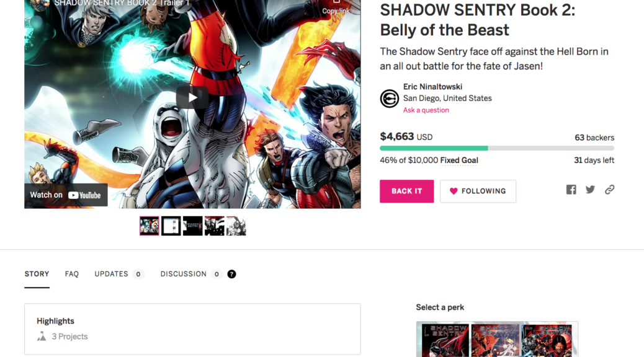644x357 pixels.
Task: Click the Copy link icon on video
Action: point(336,5)
